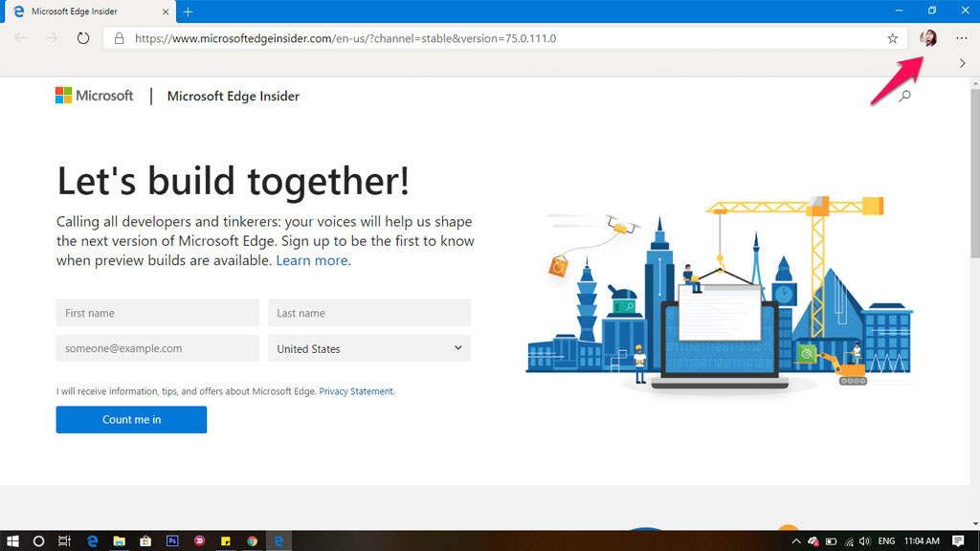
Task: Open Task View from the taskbar
Action: point(64,541)
